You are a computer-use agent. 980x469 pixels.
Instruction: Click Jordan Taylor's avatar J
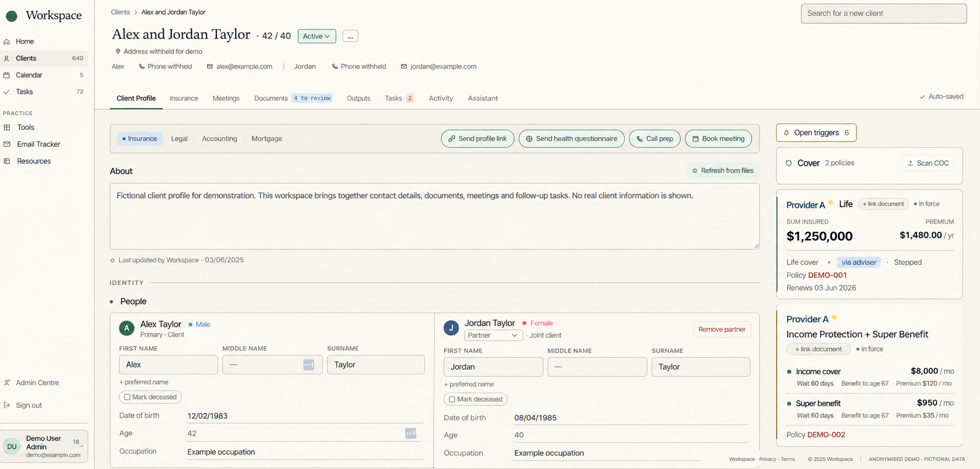coord(451,328)
